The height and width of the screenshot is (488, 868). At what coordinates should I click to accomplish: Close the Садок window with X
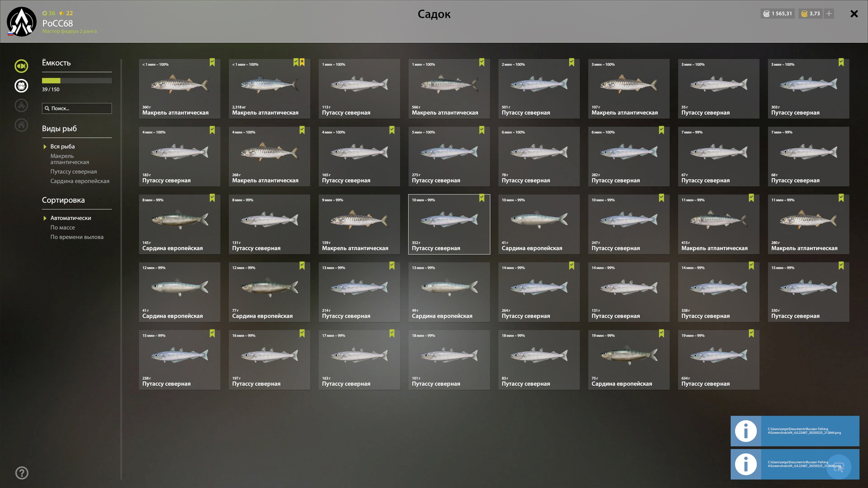pyautogui.click(x=854, y=14)
